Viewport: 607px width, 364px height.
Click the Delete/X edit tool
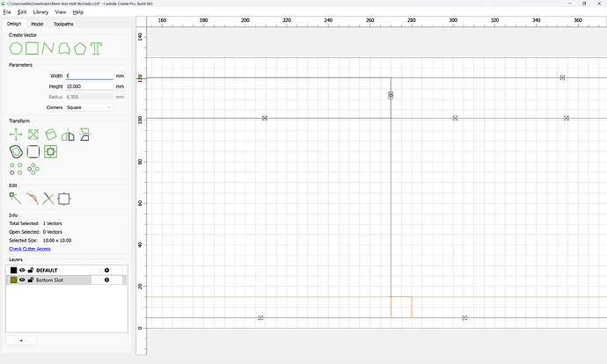click(x=48, y=199)
